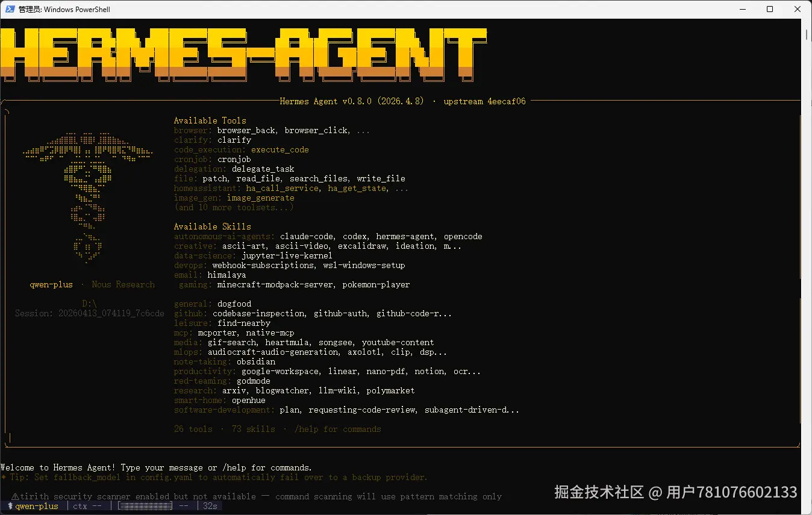Click the scrollbar on the right edge
The width and height of the screenshot is (812, 515).
(807, 34)
